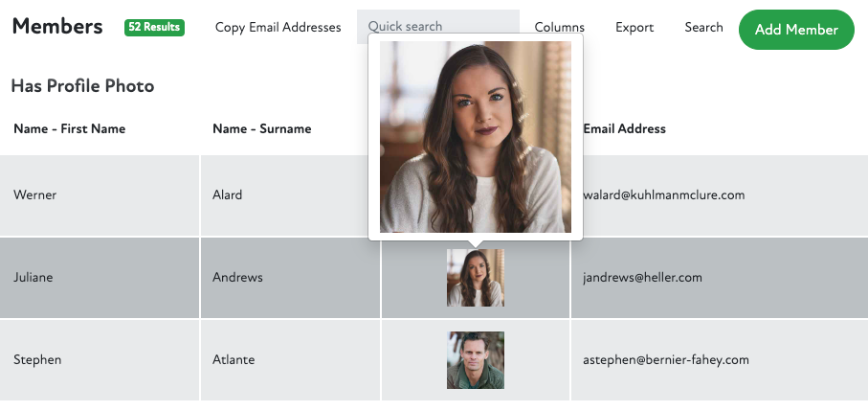Click profile thumbnail in Juliane Andrews row
868x411 pixels.
pos(476,278)
